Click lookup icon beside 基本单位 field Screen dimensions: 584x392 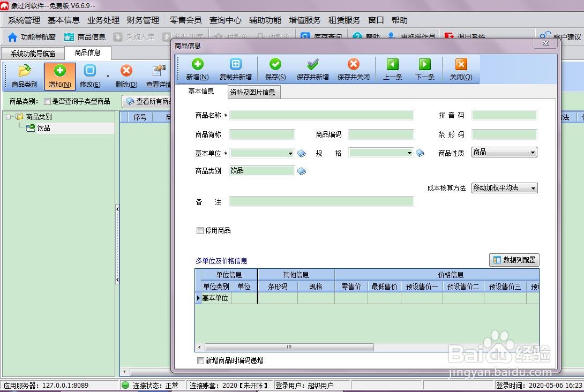pyautogui.click(x=302, y=153)
